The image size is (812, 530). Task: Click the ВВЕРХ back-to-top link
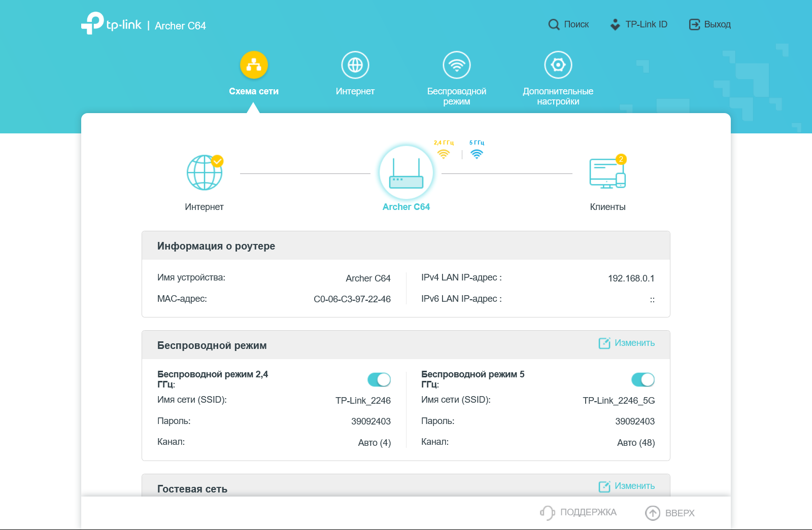pos(680,513)
